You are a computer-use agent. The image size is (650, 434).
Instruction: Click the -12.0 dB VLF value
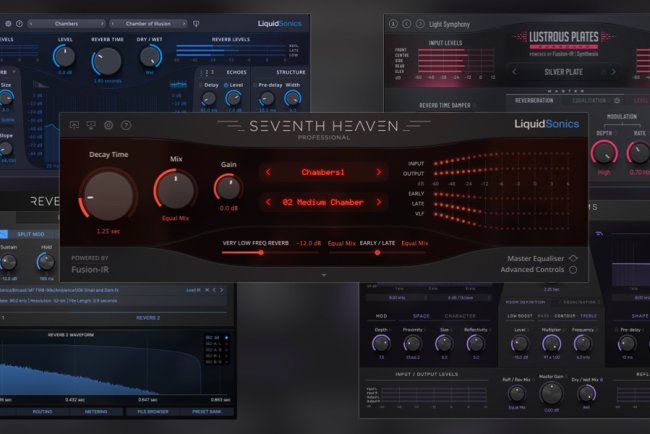[x=309, y=243]
